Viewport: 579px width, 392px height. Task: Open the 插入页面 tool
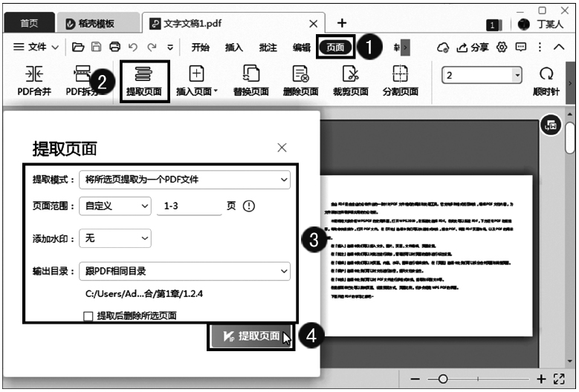point(197,80)
